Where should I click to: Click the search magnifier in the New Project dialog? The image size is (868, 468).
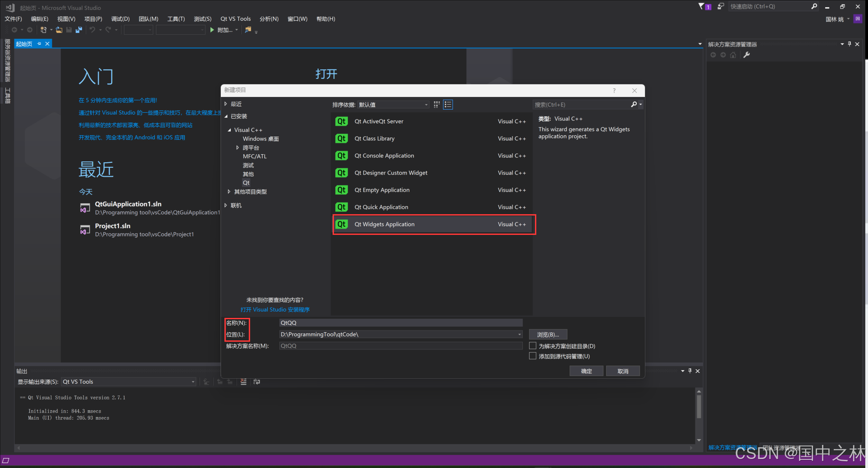(x=634, y=105)
